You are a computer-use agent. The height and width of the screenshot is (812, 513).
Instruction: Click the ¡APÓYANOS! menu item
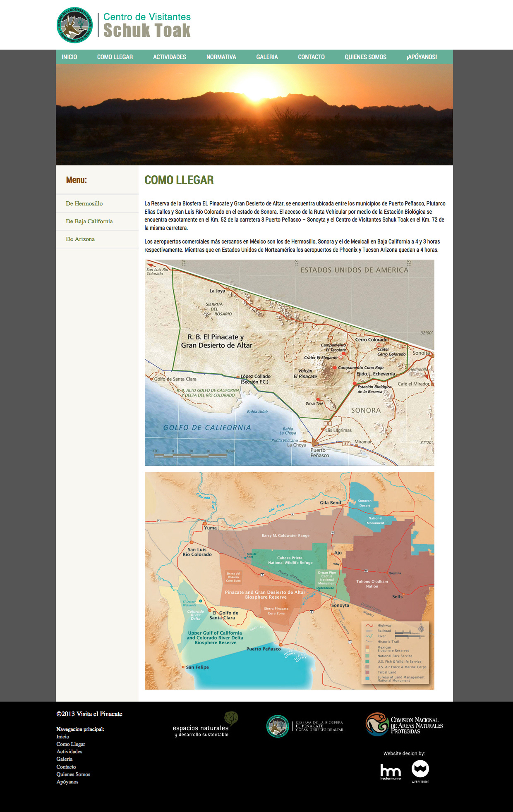[422, 57]
